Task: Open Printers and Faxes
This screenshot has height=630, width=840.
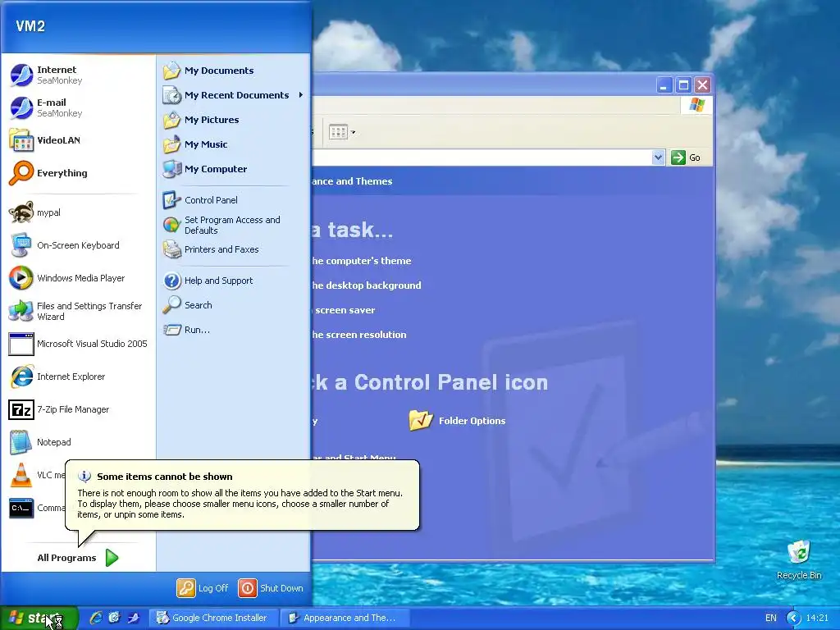Action: coord(233,249)
